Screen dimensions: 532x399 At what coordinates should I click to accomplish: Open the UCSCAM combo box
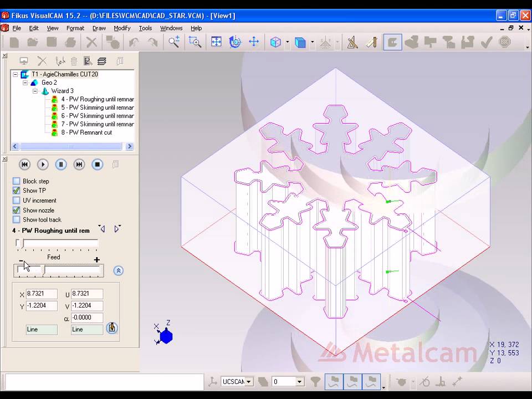pos(237,382)
